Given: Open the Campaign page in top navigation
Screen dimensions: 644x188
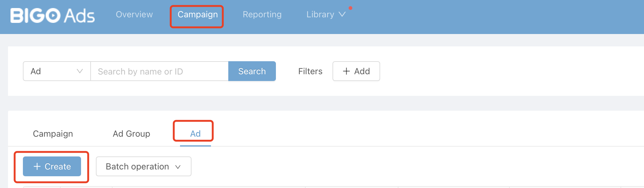Looking at the screenshot, I should pos(198,15).
